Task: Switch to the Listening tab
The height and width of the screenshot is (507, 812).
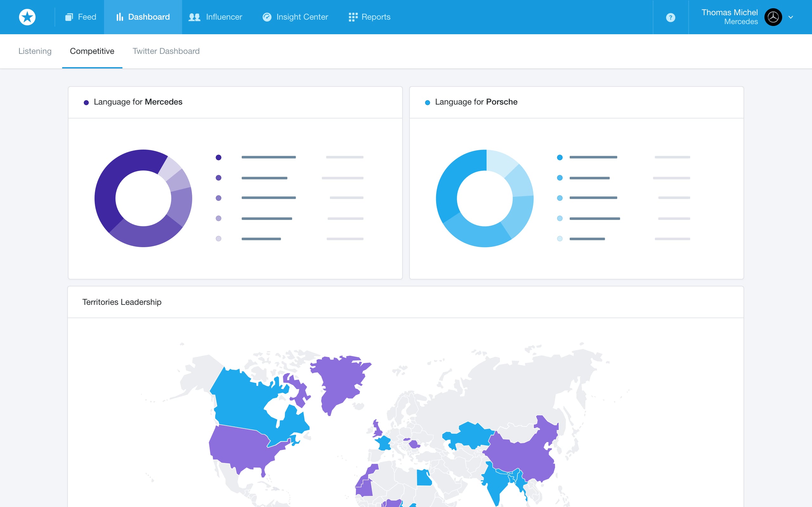Action: coord(35,51)
